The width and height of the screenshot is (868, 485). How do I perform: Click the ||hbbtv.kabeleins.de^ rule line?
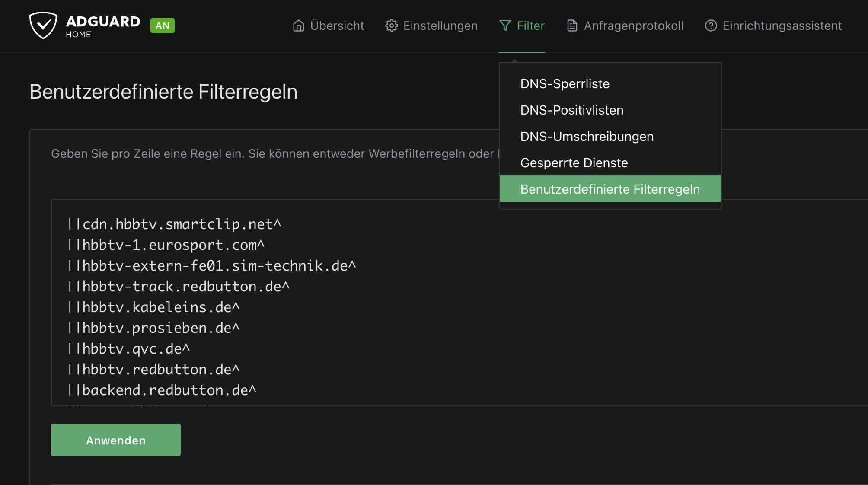point(153,307)
